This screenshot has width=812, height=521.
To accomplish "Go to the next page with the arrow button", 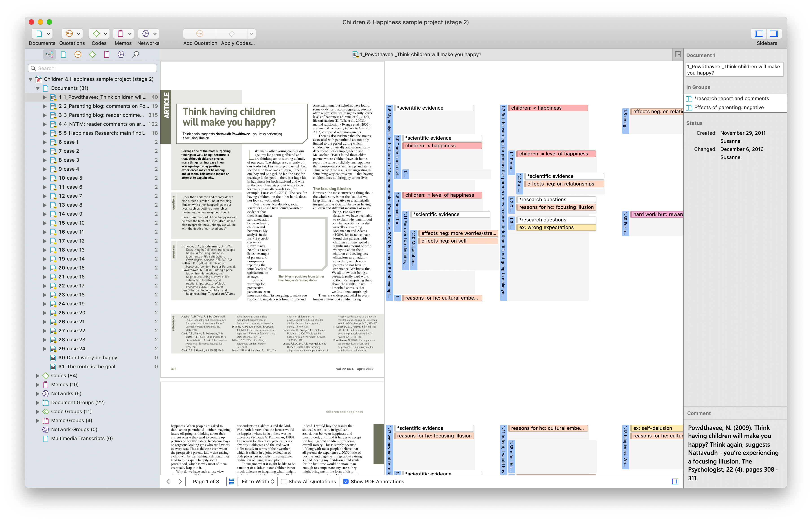I will pyautogui.click(x=180, y=481).
